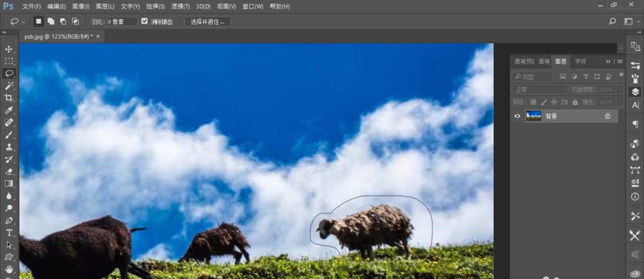Pick the Magic Wand tool
This screenshot has width=644, height=279.
[x=9, y=85]
